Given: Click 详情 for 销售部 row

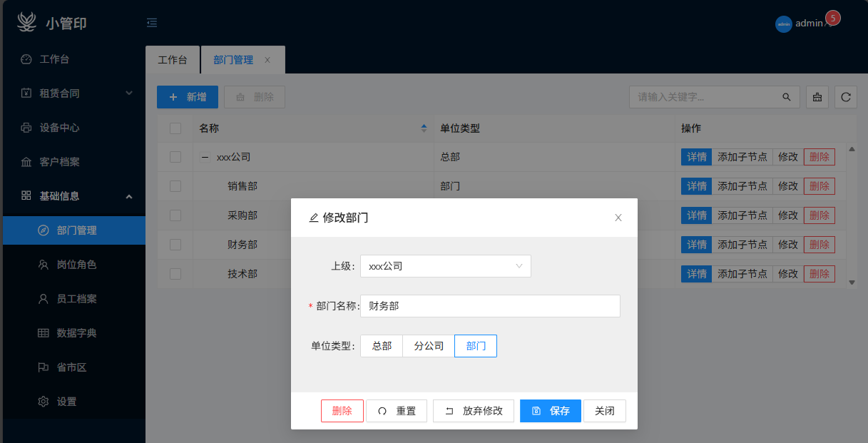Looking at the screenshot, I should (696, 186).
